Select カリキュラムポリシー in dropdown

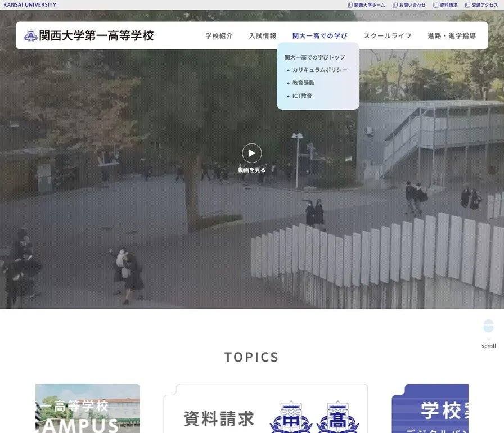point(319,70)
